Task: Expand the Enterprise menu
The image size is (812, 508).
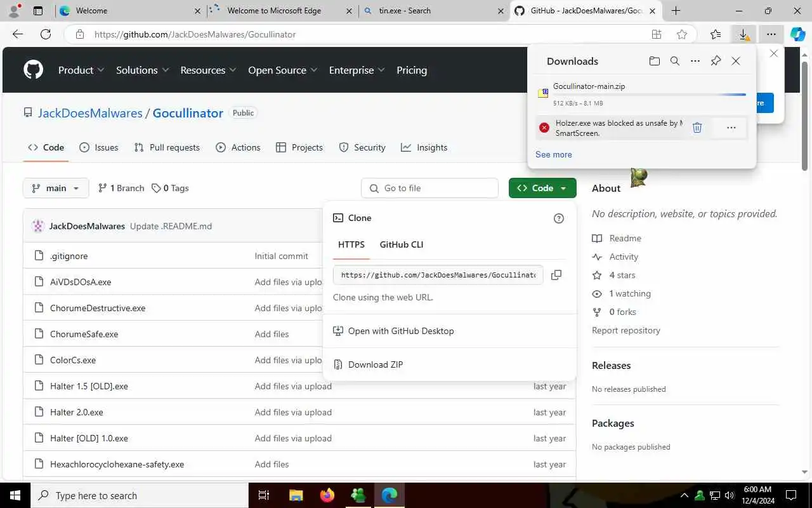Action: pyautogui.click(x=357, y=70)
